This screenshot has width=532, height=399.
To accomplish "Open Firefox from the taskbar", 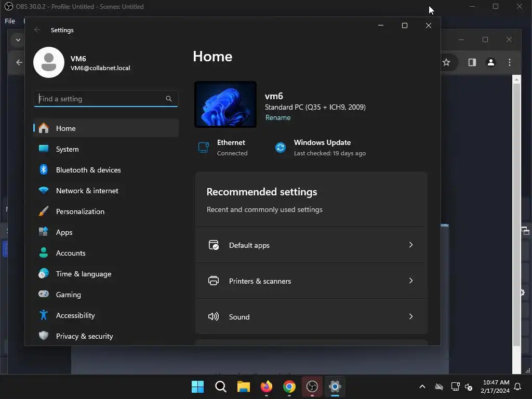I will click(267, 387).
